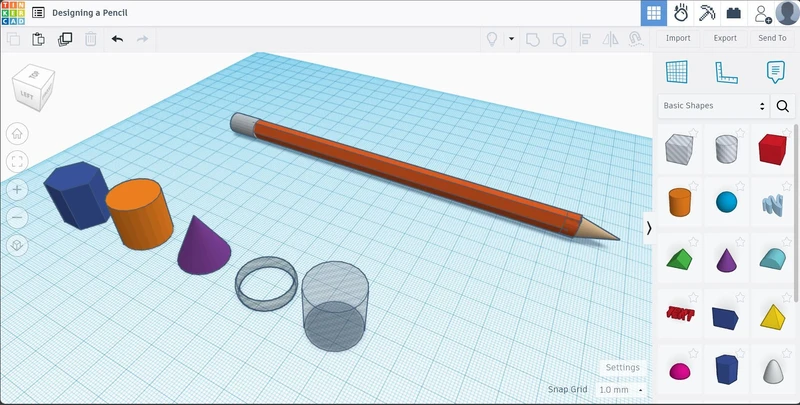Click the Zoom in plus button
Image resolution: width=800 pixels, height=405 pixels.
point(17,190)
